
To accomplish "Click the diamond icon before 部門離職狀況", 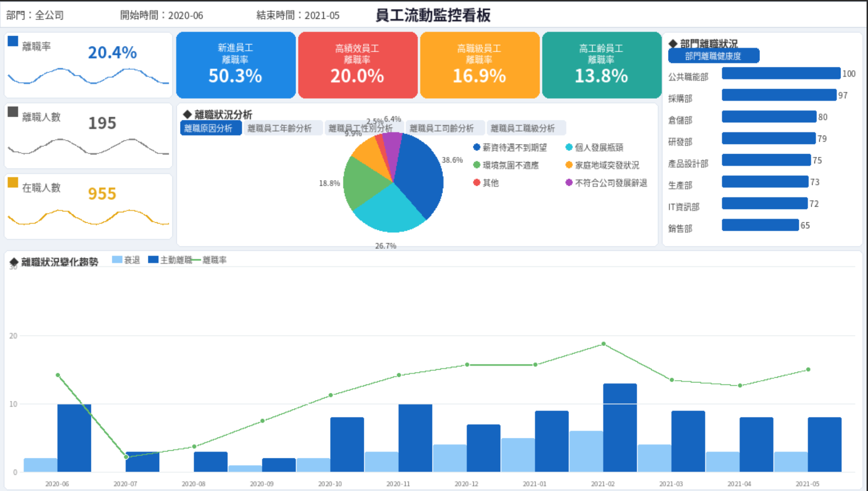I will coord(673,44).
